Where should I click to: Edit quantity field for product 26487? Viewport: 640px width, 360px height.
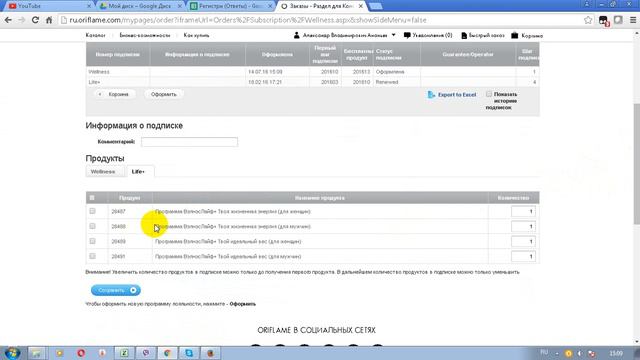coord(523,211)
